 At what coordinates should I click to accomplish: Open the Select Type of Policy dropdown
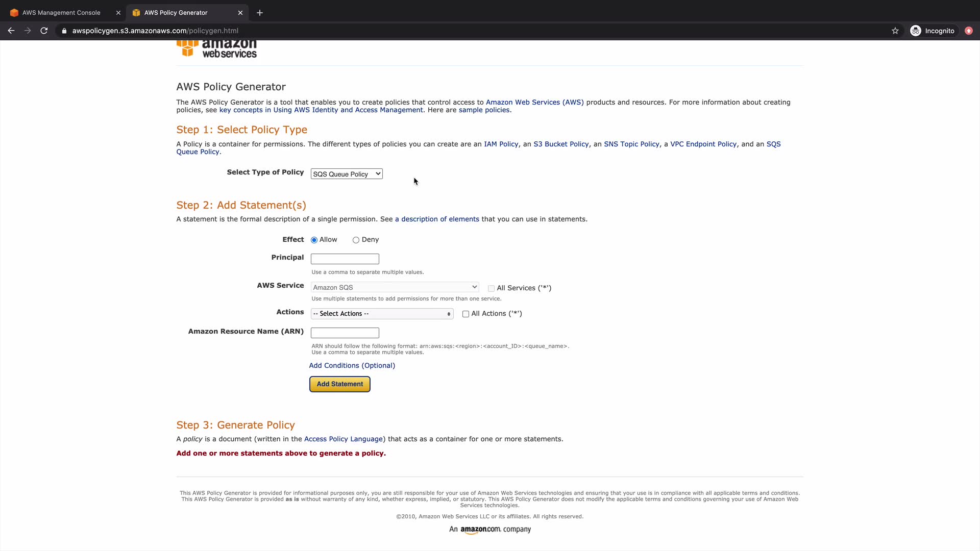click(x=347, y=174)
